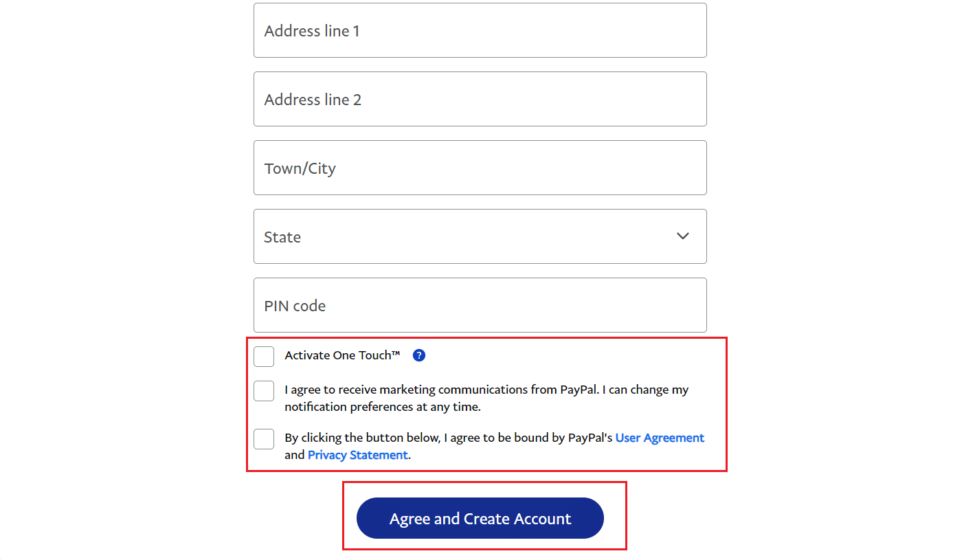Click the blue question mark help icon

(x=418, y=355)
